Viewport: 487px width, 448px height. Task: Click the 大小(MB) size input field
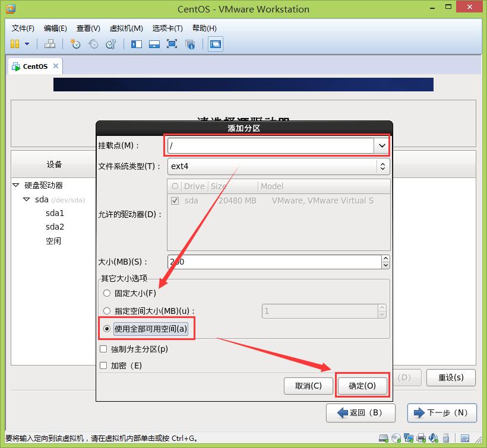click(273, 262)
